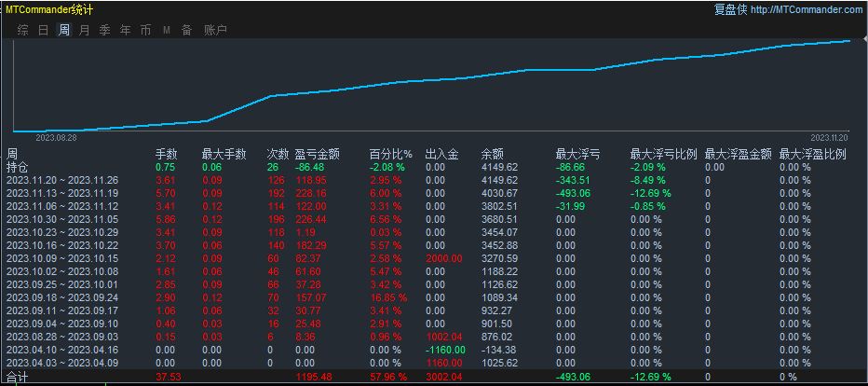Click the 次数 column header
868x386 pixels.
(278, 154)
